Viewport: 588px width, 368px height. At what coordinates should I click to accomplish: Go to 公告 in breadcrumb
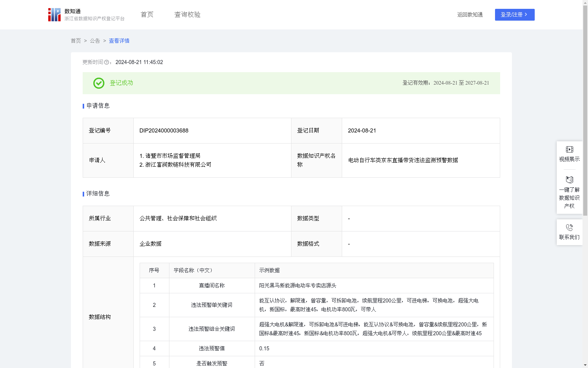coord(95,41)
